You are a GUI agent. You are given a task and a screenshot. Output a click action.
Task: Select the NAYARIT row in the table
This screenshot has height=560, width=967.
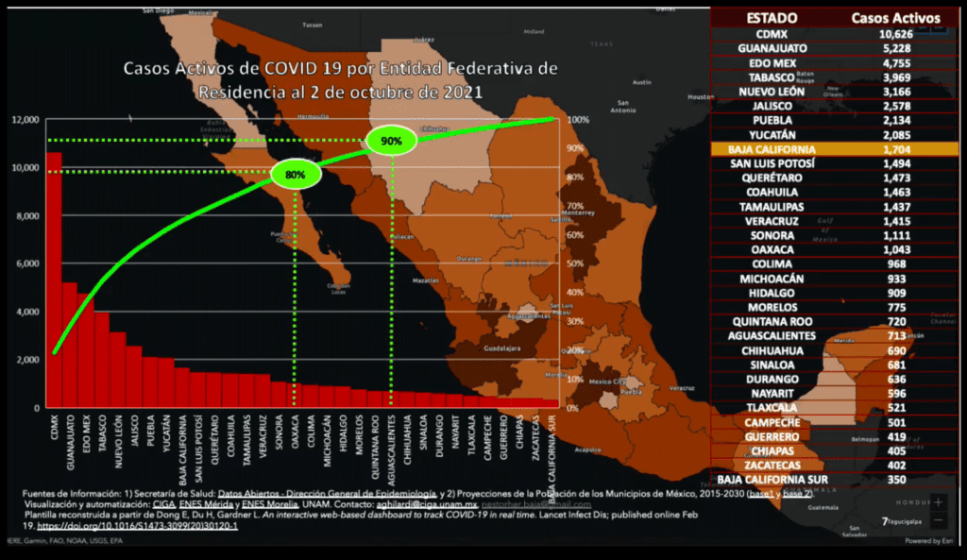[x=835, y=393]
